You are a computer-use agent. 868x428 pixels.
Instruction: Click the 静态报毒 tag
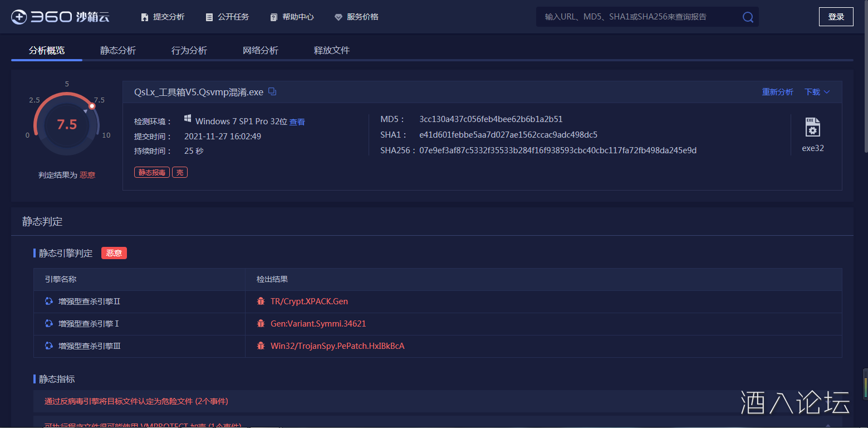pos(152,173)
